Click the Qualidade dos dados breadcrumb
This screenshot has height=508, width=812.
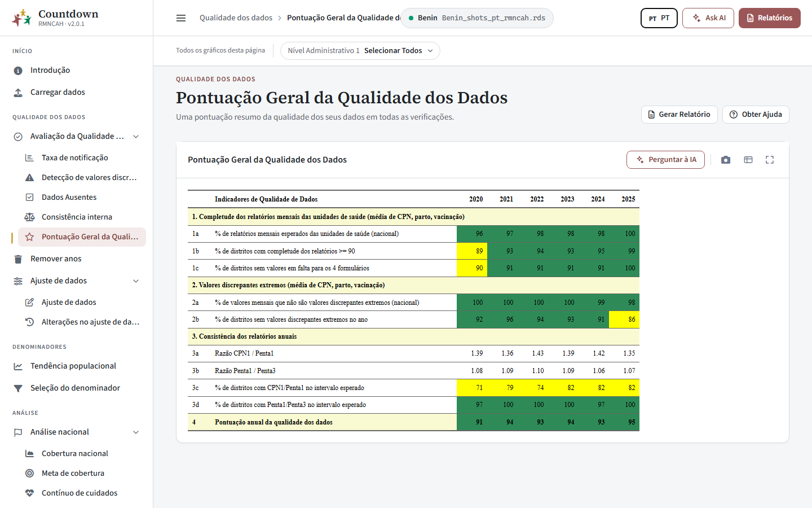[236, 18]
